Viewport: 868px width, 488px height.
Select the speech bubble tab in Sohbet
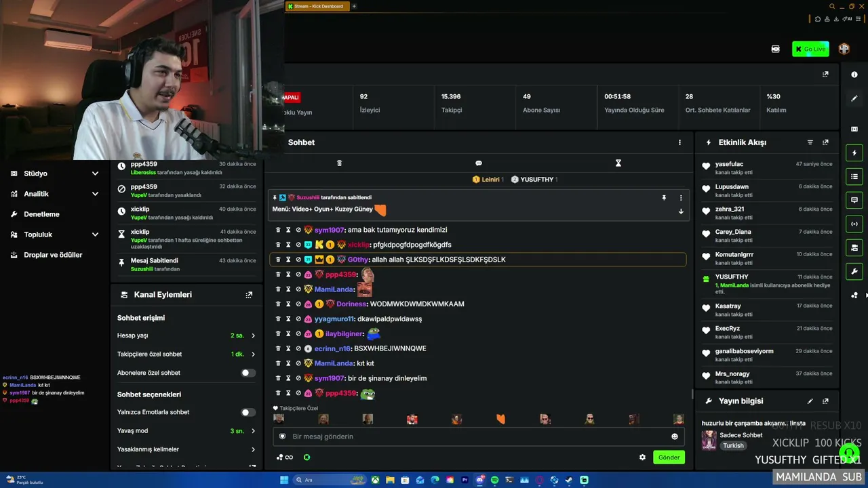(x=479, y=163)
